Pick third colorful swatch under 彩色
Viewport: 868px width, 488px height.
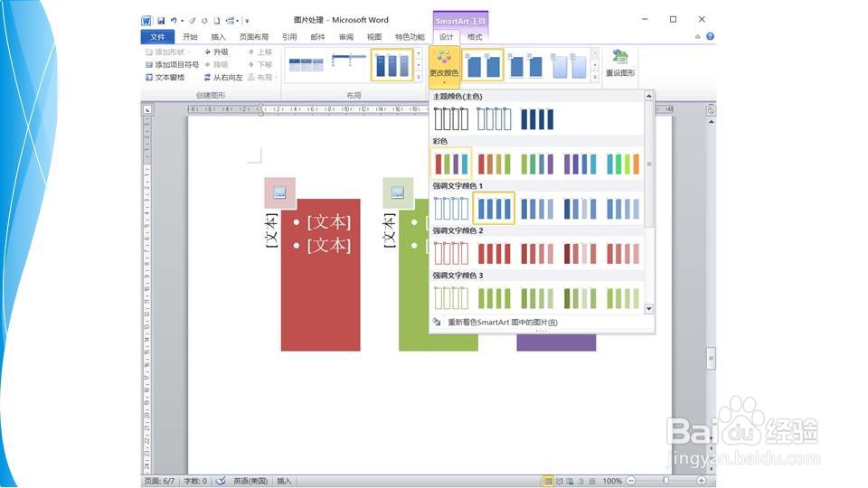click(537, 164)
